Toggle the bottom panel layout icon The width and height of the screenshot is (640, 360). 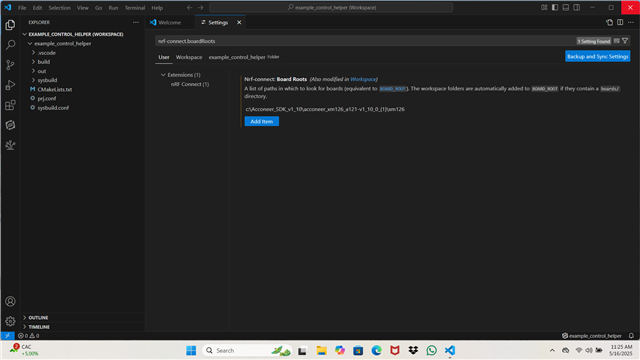click(566, 7)
